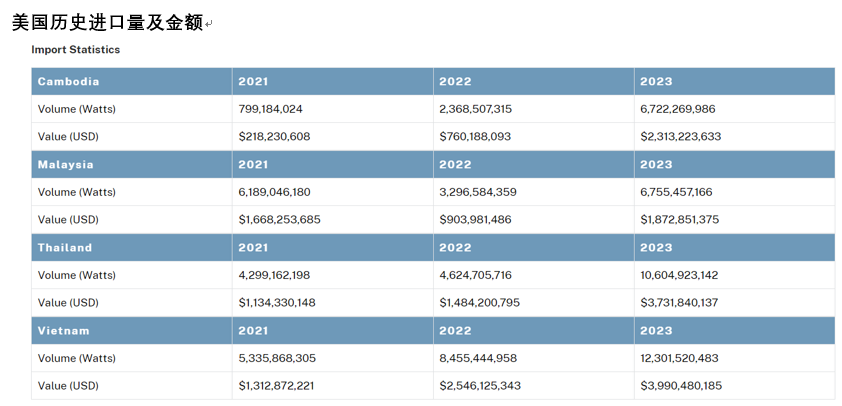Click Malaysia 2021 value $1,668,253,685
This screenshot has height=406, width=842.
tap(279, 219)
